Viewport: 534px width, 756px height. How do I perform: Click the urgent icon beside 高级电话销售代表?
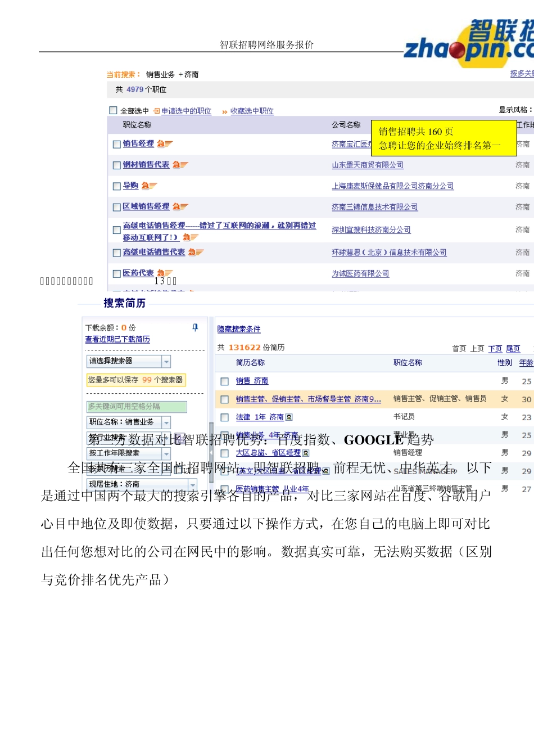(196, 253)
